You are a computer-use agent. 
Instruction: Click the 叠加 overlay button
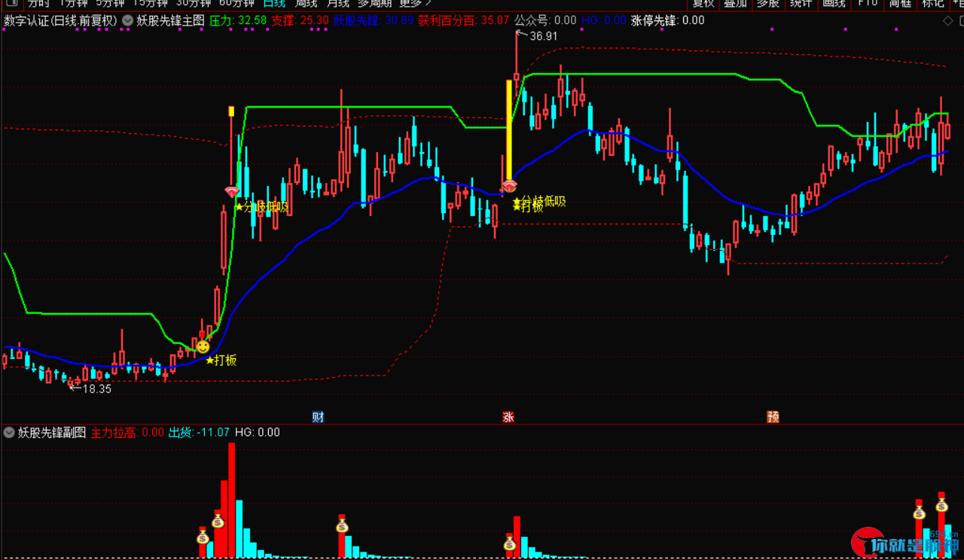[735, 3]
